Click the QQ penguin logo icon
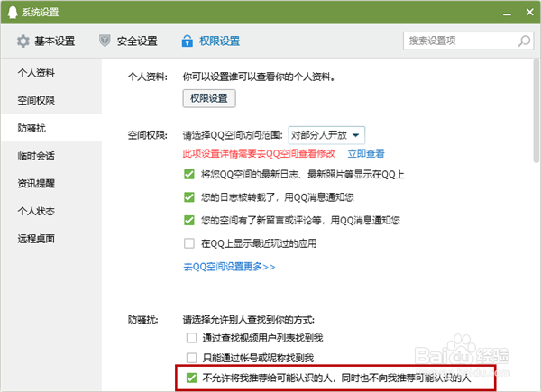Image resolution: width=541 pixels, height=392 pixels. pos(13,13)
